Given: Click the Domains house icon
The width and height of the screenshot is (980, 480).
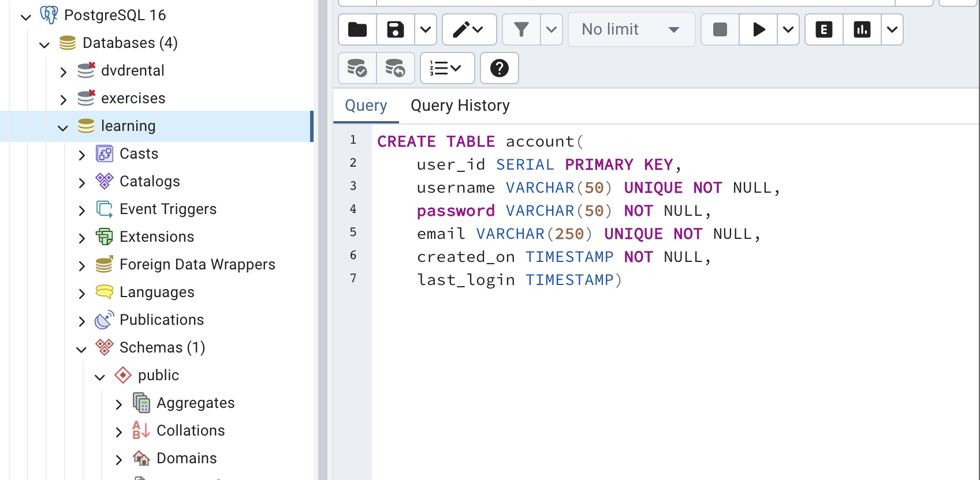Looking at the screenshot, I should [141, 458].
